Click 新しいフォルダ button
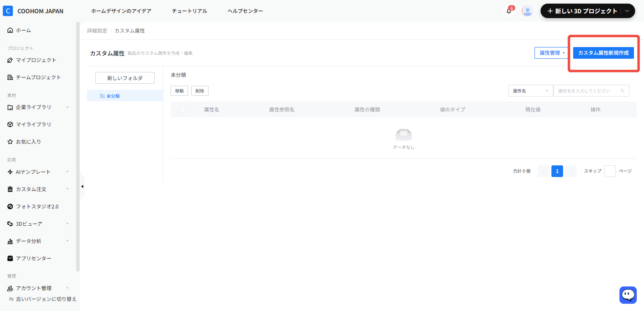The height and width of the screenshot is (311, 644). pyautogui.click(x=125, y=78)
